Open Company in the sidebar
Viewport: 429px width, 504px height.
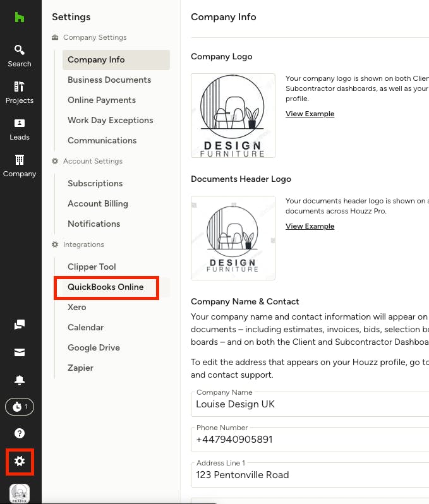(20, 166)
